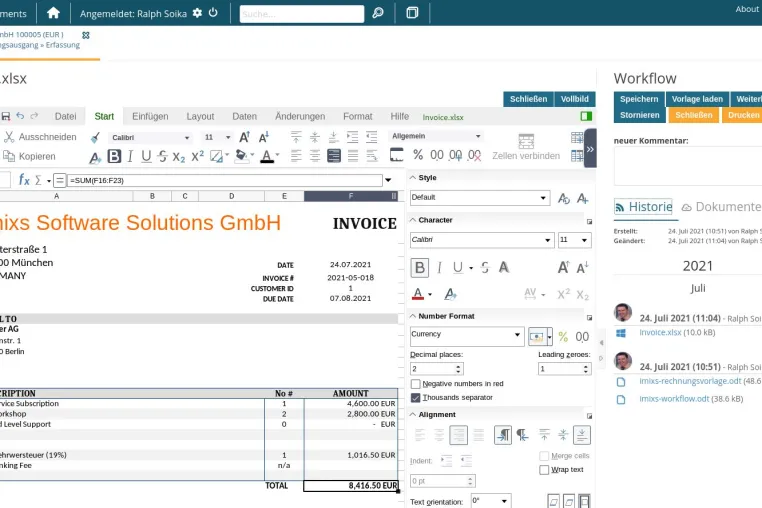
Task: Click new style icon in Style panel
Action: pos(582,198)
